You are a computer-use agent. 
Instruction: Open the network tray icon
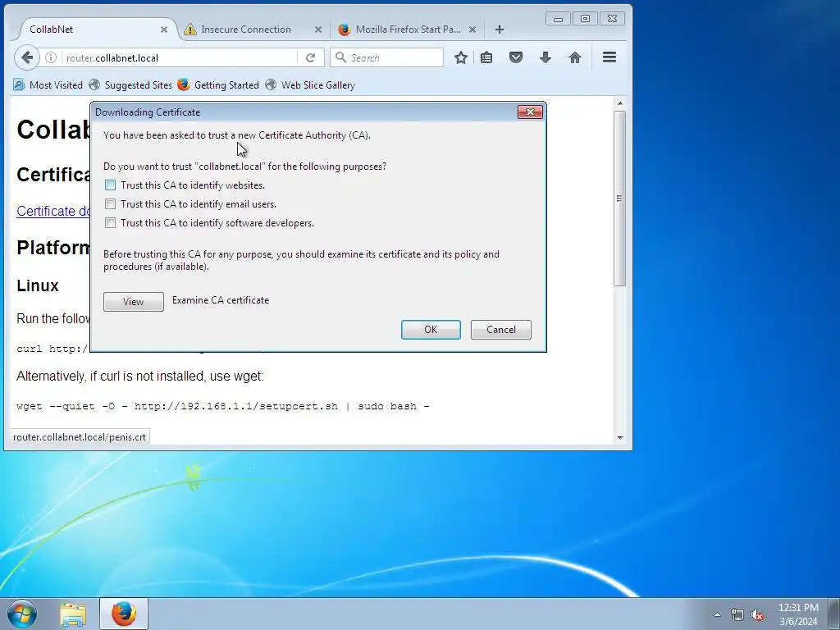click(x=737, y=614)
